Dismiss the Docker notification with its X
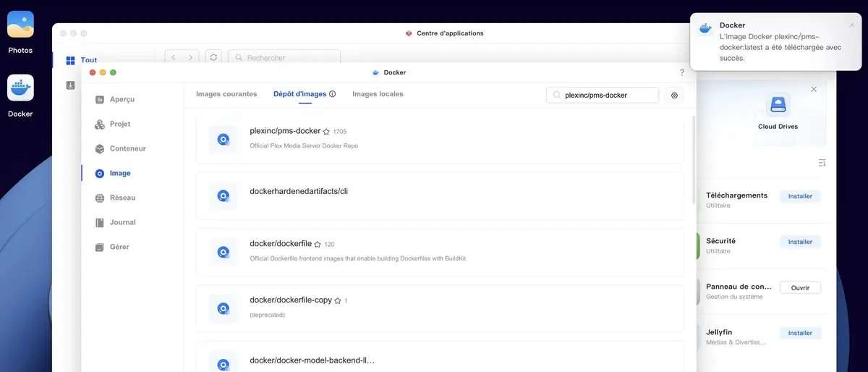The height and width of the screenshot is (372, 868). (x=851, y=25)
